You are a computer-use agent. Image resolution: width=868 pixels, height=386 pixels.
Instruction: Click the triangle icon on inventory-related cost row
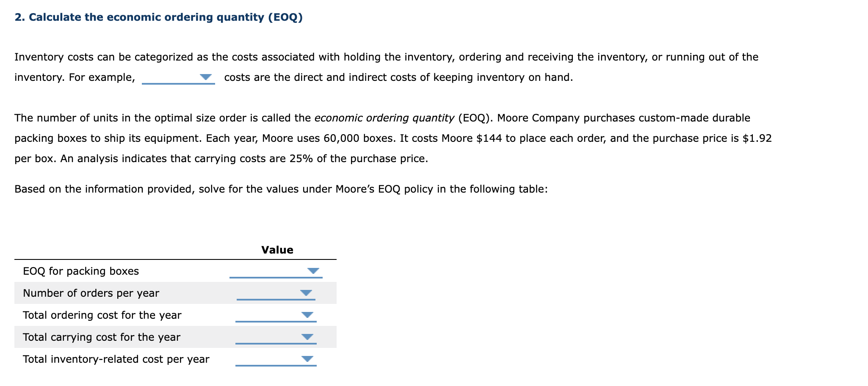click(x=307, y=359)
